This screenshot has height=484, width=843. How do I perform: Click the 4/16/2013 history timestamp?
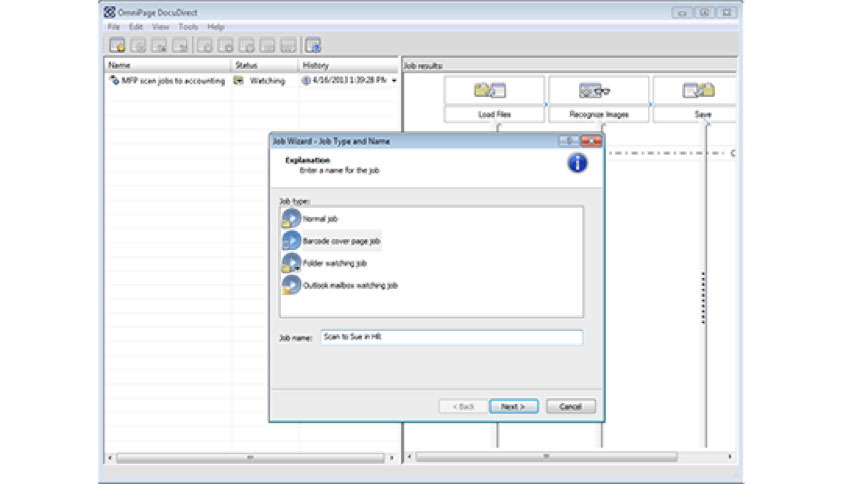[349, 80]
